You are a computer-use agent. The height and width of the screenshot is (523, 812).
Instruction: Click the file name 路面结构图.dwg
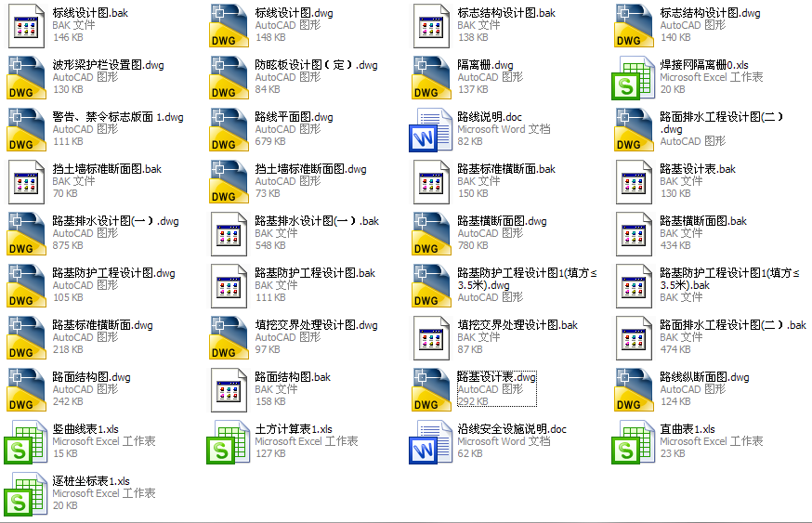(x=91, y=377)
